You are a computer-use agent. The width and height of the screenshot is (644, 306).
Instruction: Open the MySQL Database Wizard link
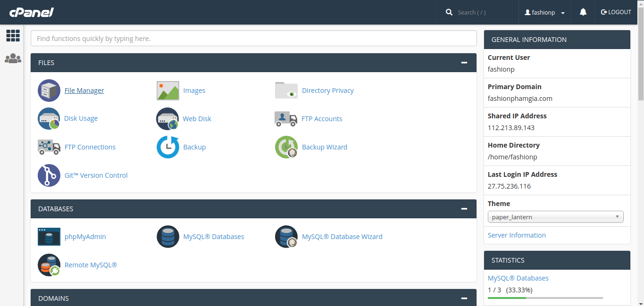click(x=342, y=237)
